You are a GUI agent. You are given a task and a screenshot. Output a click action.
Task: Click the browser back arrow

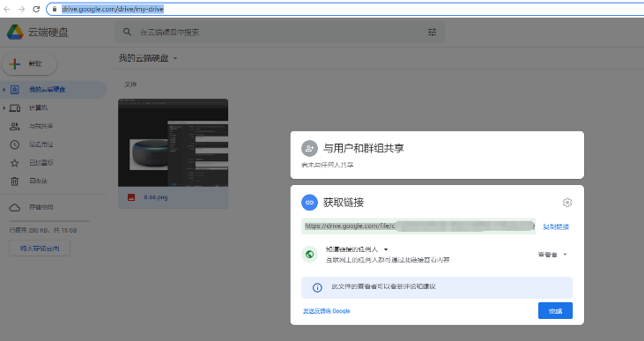(x=7, y=9)
